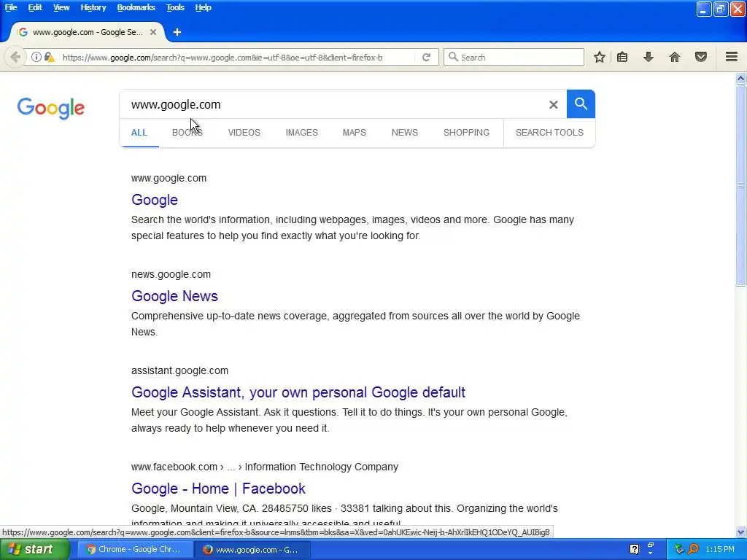Open the View menu
The height and width of the screenshot is (560, 747).
point(61,7)
